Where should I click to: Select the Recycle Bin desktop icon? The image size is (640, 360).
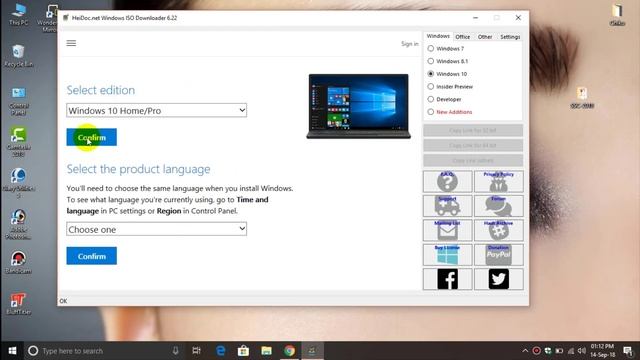18,56
